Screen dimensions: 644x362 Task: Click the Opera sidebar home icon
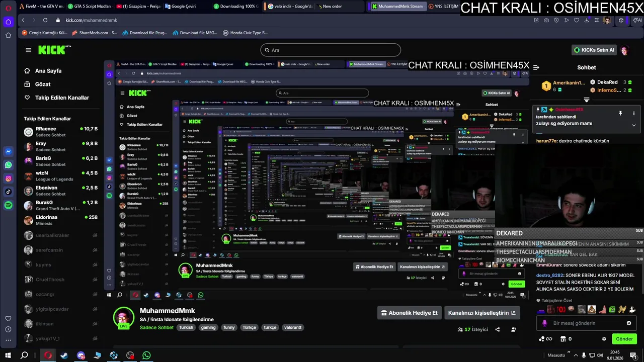point(9,22)
